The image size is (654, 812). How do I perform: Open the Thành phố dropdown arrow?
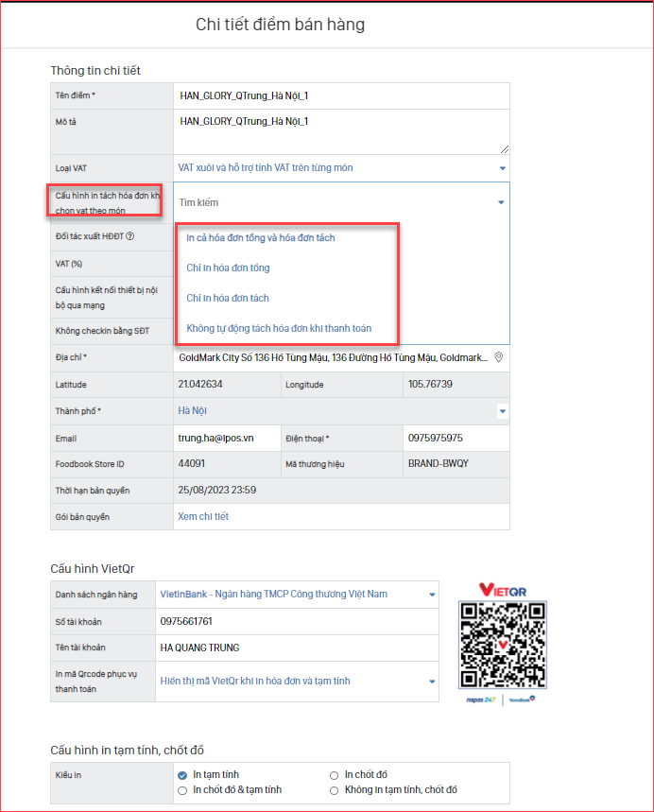502,411
